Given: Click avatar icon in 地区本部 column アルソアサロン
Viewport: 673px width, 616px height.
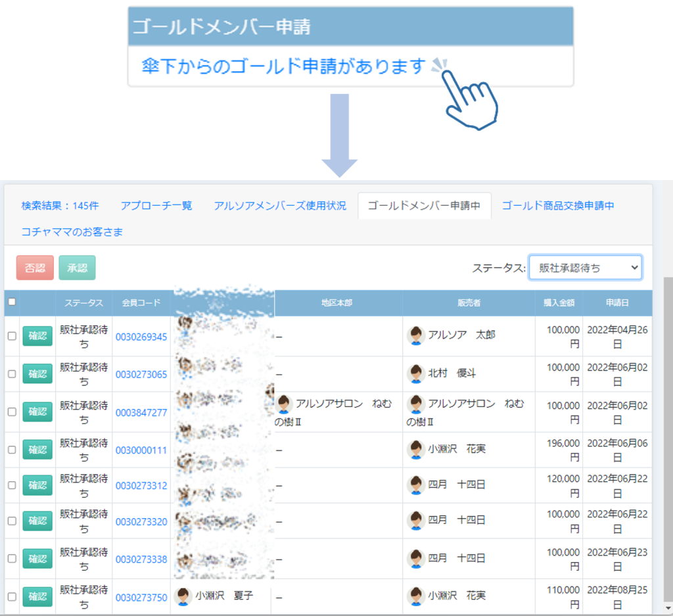Looking at the screenshot, I should 284,404.
